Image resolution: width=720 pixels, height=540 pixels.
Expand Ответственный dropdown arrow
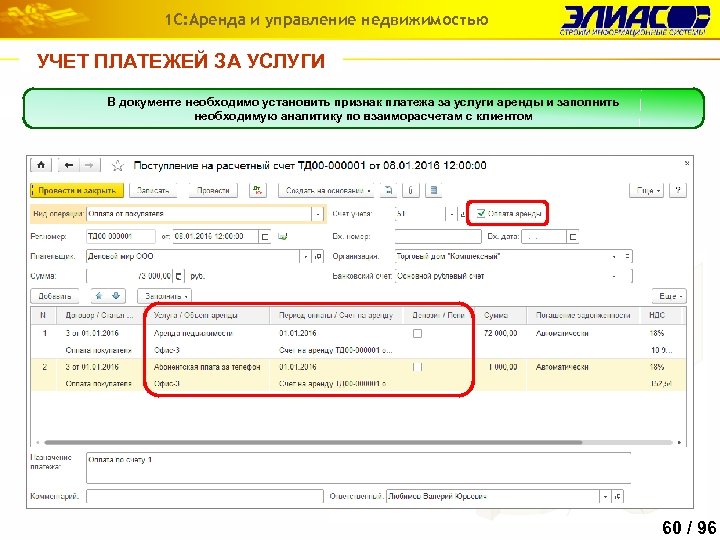tap(606, 496)
